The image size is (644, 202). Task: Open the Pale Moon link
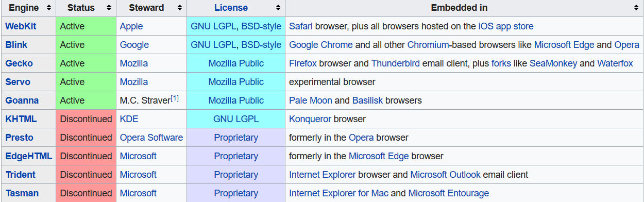[x=311, y=100]
